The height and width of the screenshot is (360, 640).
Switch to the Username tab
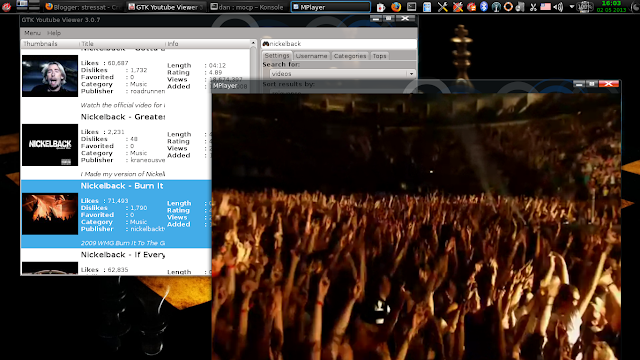pos(311,56)
